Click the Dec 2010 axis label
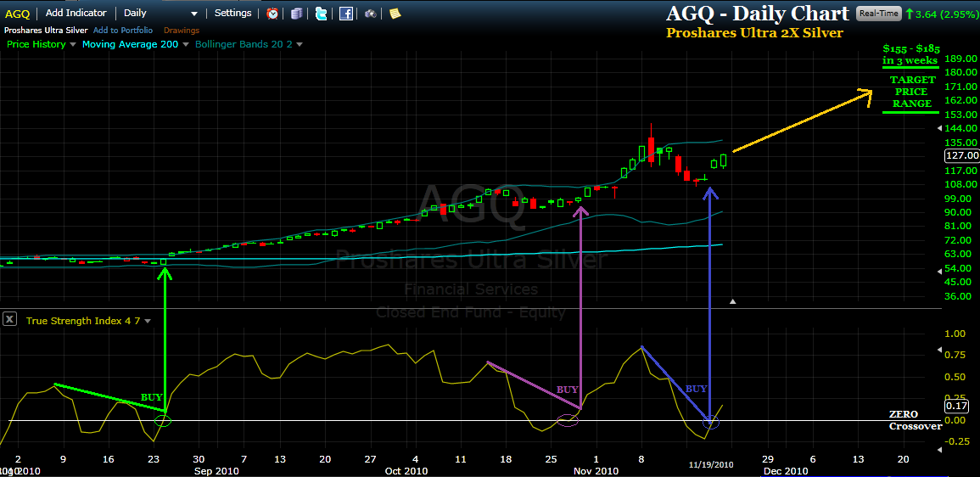The image size is (980, 477). click(787, 471)
